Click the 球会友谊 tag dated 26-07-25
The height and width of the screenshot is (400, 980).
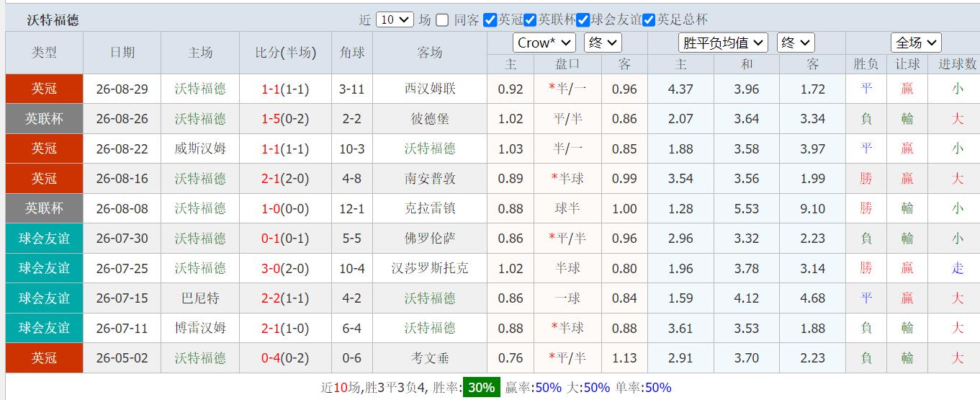(44, 269)
